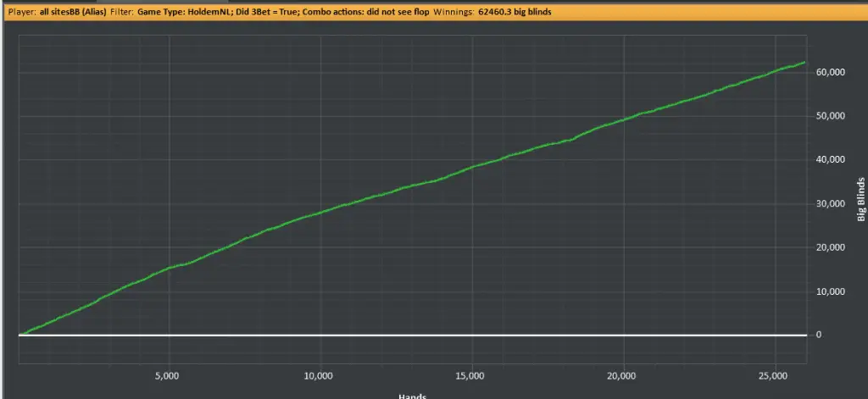868x399 pixels.
Task: Click the 60,000 y-axis label
Action: tap(829, 73)
